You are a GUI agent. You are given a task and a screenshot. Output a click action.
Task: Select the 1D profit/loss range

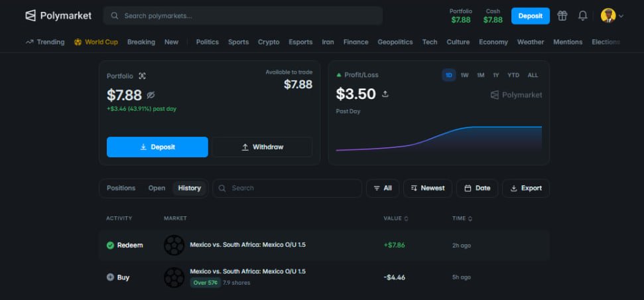click(449, 75)
